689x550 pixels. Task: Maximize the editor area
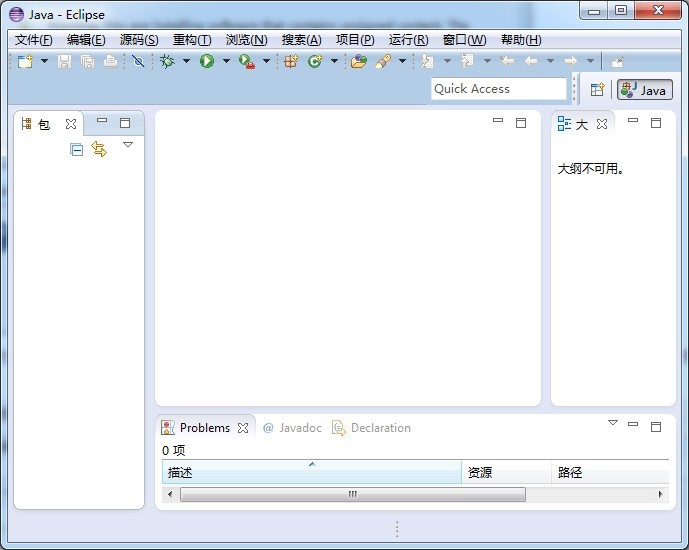point(521,123)
